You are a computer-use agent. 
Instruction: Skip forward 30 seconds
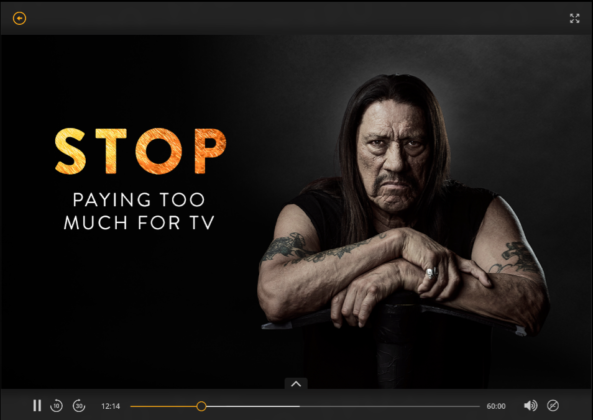click(x=79, y=406)
